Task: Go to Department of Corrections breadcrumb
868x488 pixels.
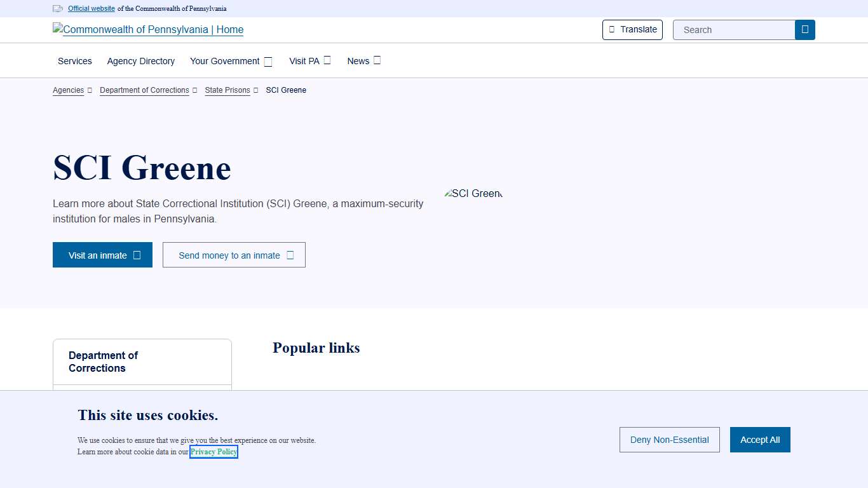Action: click(144, 90)
